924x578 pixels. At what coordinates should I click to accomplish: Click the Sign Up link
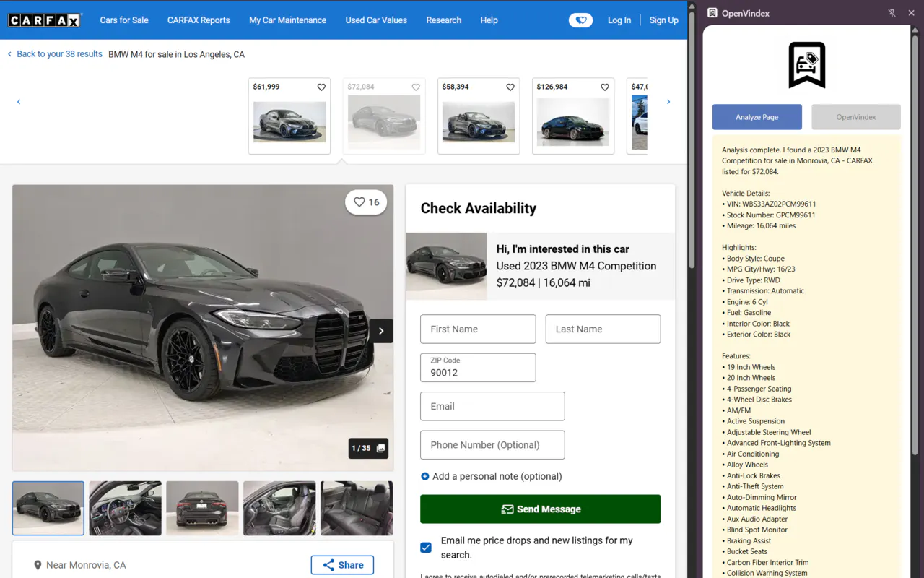(x=664, y=20)
